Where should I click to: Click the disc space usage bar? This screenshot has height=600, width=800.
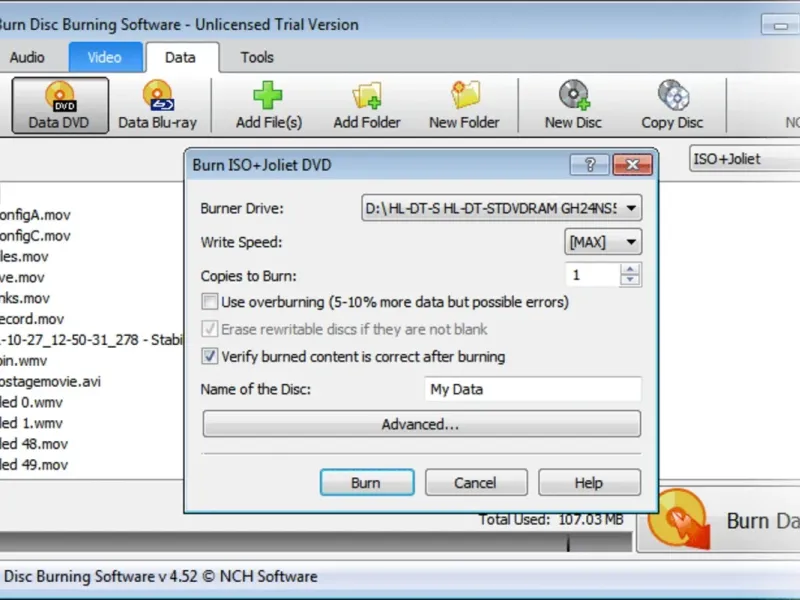click(315, 542)
